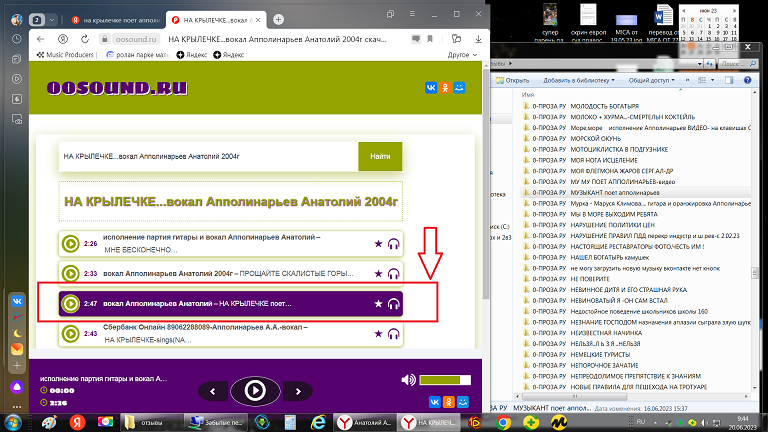The width and height of the screenshot is (768, 432).
Task: Click the big play button in bottom player
Action: click(x=255, y=390)
